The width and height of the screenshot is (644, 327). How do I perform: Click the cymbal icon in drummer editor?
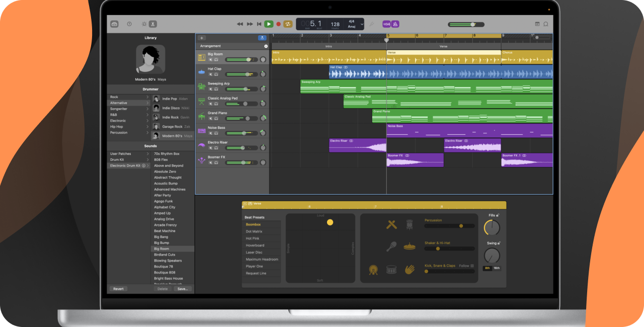(x=410, y=246)
